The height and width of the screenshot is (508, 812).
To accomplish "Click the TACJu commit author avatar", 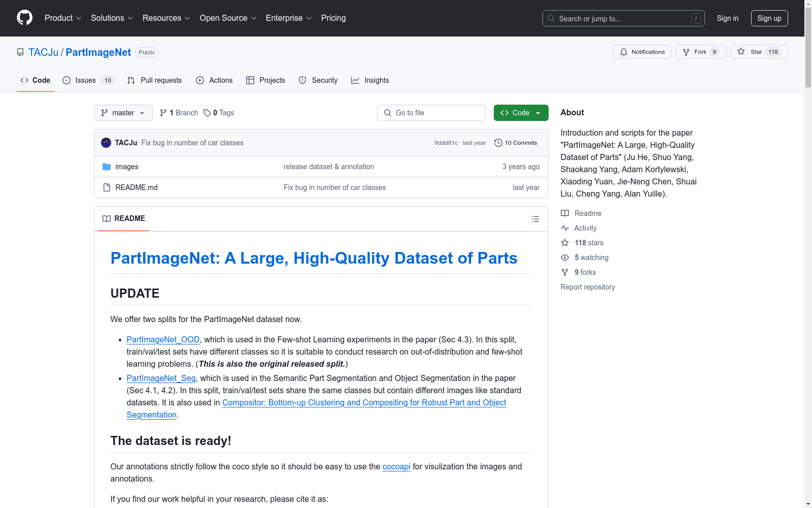I will [x=106, y=143].
